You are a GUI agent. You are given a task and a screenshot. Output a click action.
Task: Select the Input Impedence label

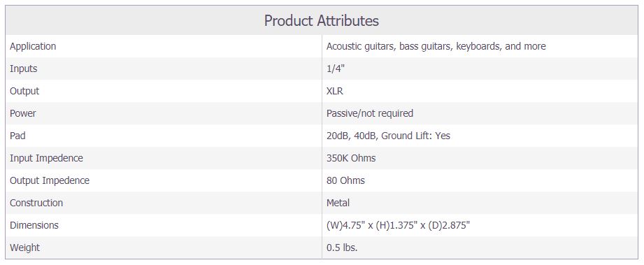pos(46,158)
